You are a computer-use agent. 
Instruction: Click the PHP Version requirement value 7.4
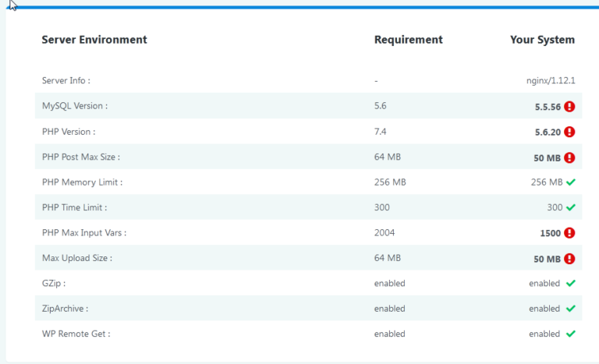(381, 132)
